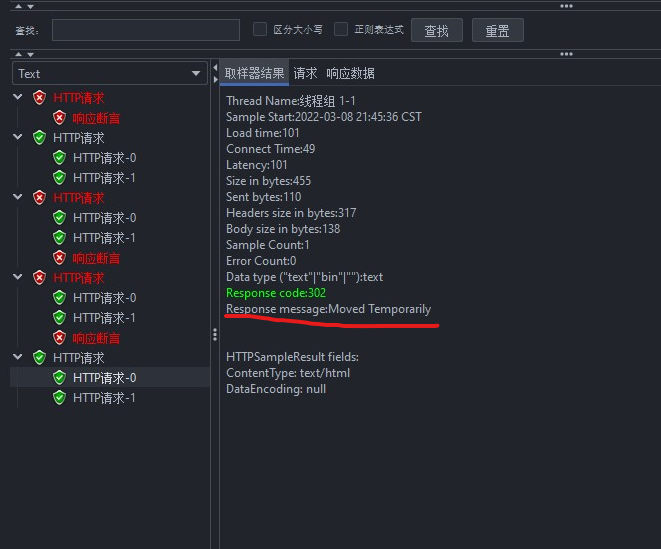Image resolution: width=661 pixels, height=549 pixels.
Task: Click the green shield of the bottom HTTP请求-1
Action: pyautogui.click(x=59, y=398)
